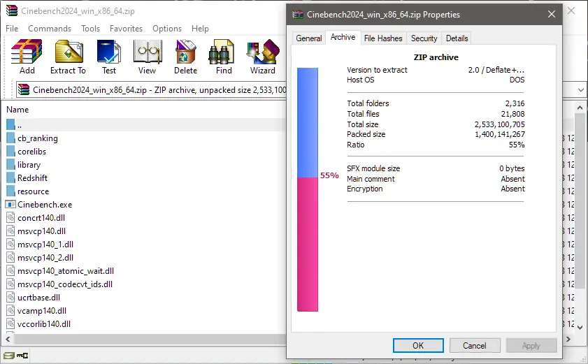Click the drive icon in the status bar
Screen dimensions: 588x364
click(x=8, y=356)
